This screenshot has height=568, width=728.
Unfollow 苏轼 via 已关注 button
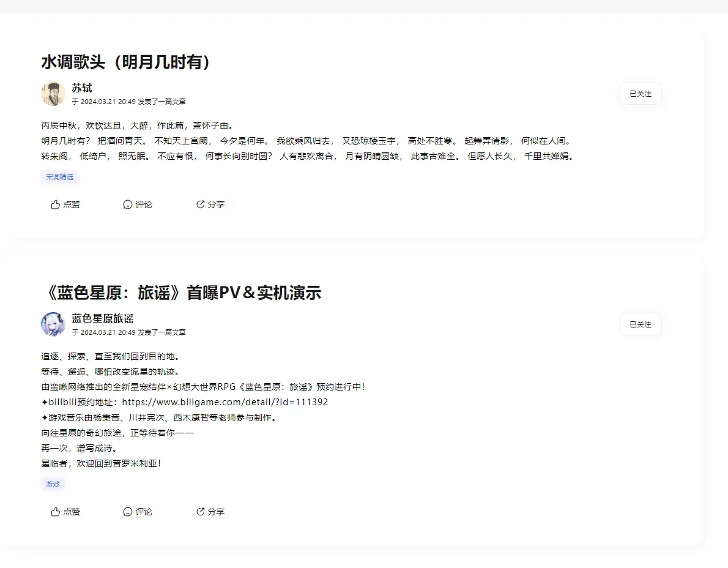(x=641, y=94)
